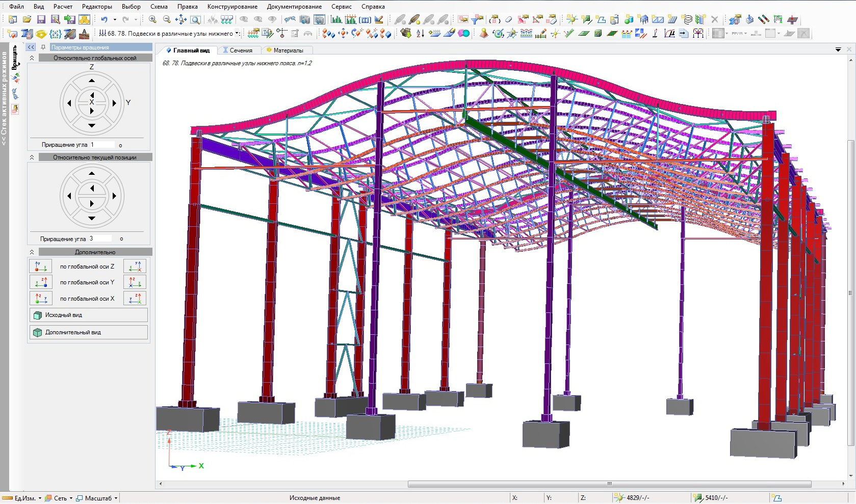Click the Дополнительный вид button
This screenshot has height=504, width=856.
pos(89,332)
